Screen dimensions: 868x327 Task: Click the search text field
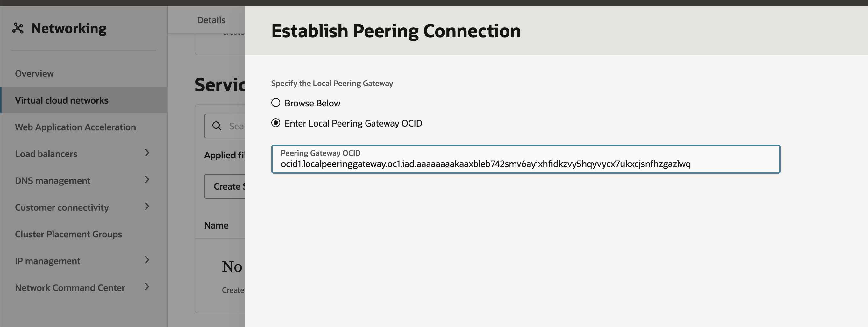point(236,126)
